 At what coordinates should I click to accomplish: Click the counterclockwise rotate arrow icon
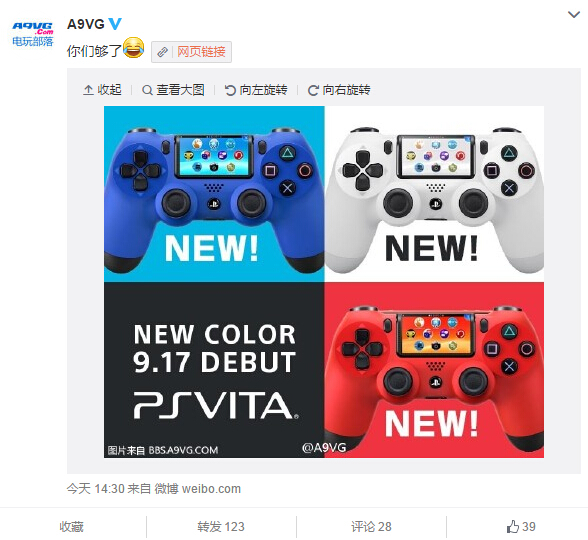point(230,90)
